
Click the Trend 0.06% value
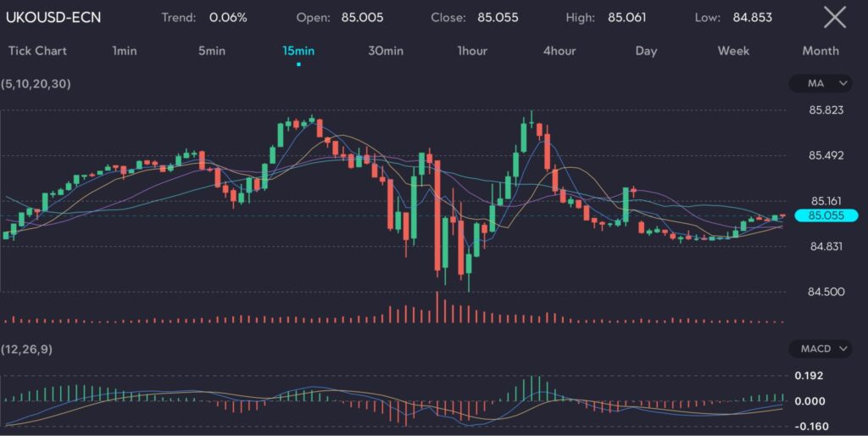click(229, 17)
